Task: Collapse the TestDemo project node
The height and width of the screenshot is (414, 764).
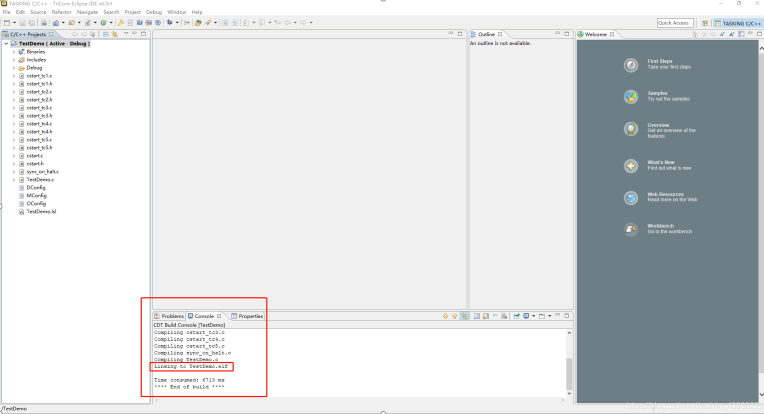Action: point(6,44)
